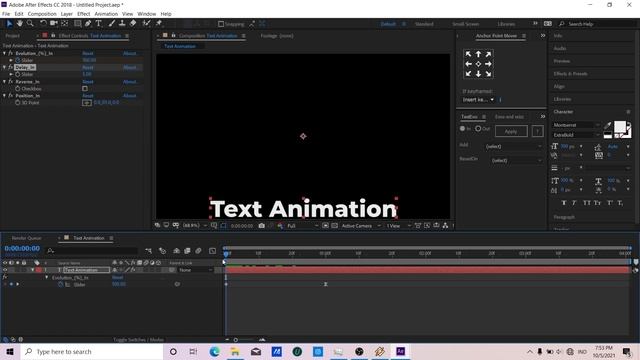640x360 pixels.
Task: Hide the Text Animation layer eye
Action: pos(5,270)
